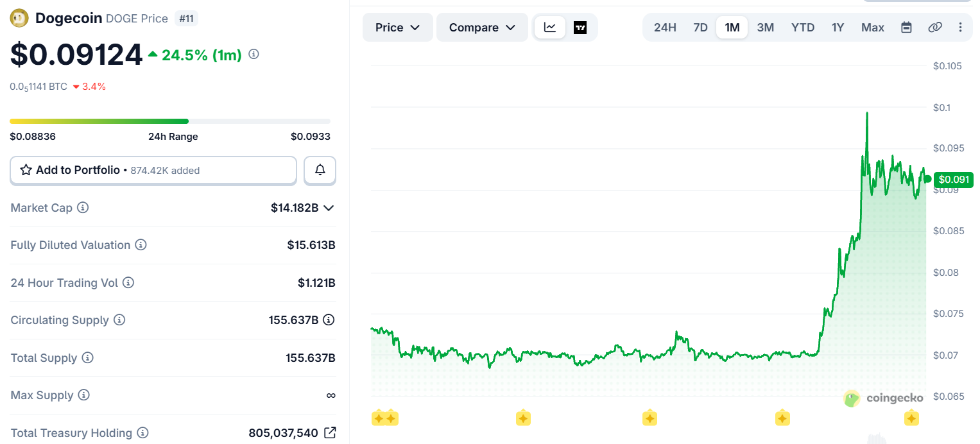Copy chart link via chain icon
980x444 pixels.
935,27
